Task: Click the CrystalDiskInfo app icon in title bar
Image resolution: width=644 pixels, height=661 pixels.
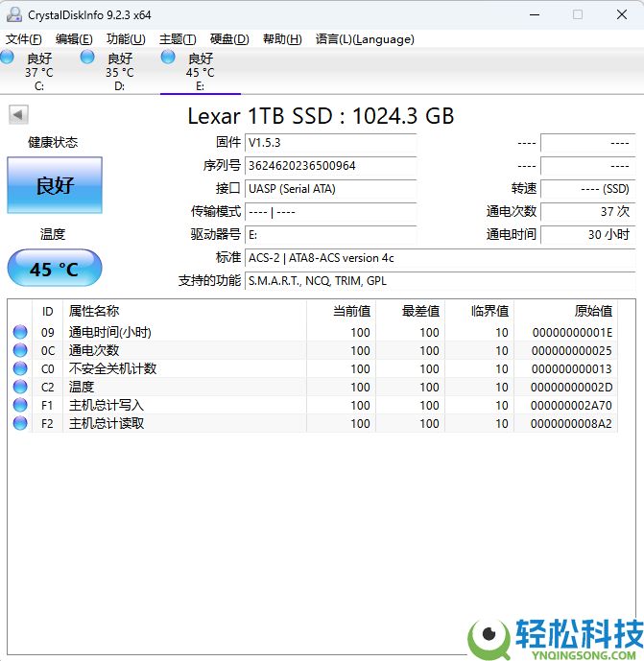Action: pyautogui.click(x=14, y=14)
